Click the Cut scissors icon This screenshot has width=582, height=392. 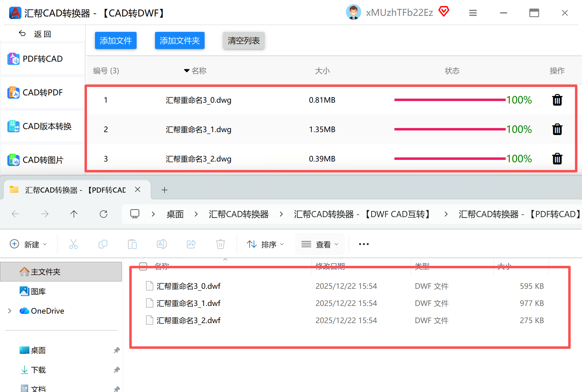74,244
